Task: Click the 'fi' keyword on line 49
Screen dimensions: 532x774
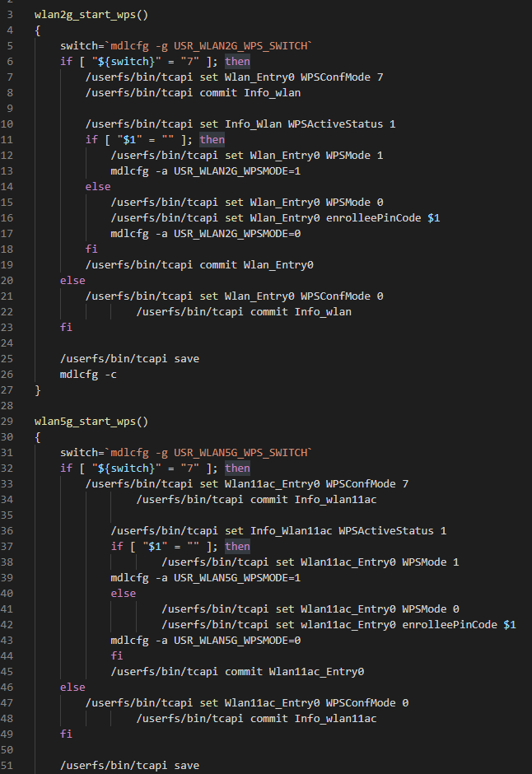Action: point(66,734)
